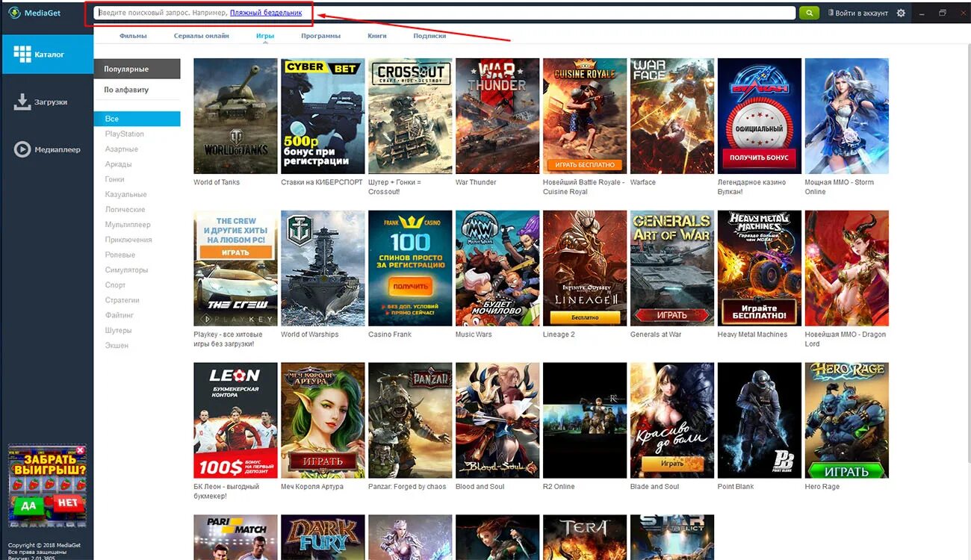Click Войти в аккаунт
The image size is (971, 560).
coord(857,13)
